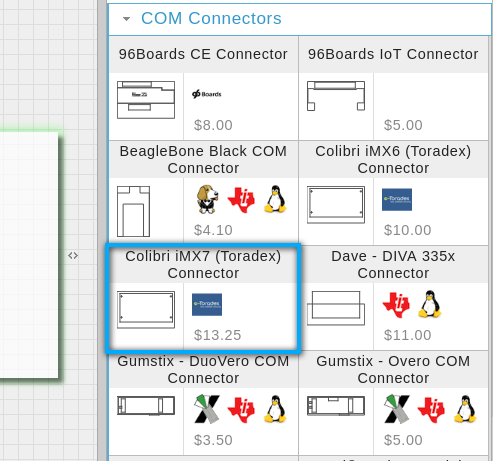
Task: Click the Colibri iMX6 (Toradex) Connector title
Action: click(x=393, y=159)
